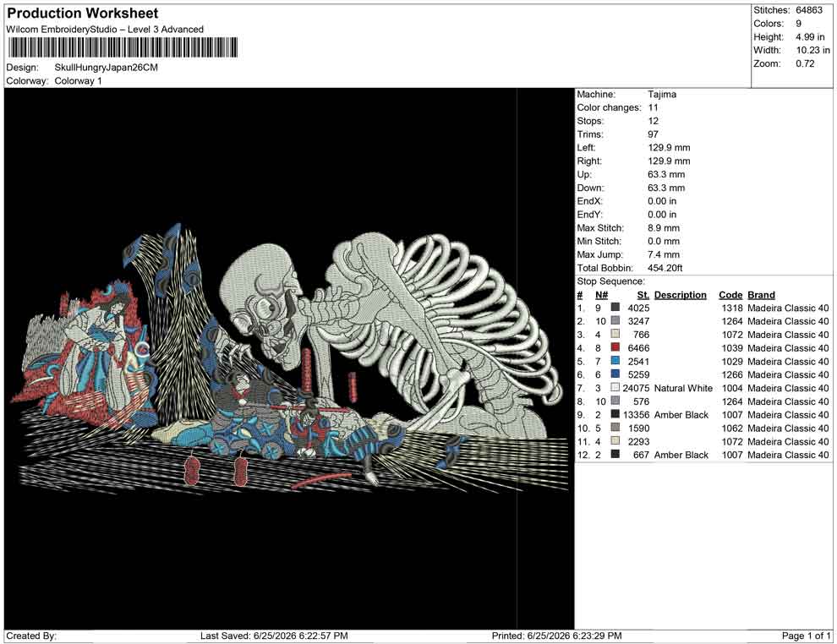Click 'Amber Black' description in stop 9
Viewport: 837px width, 644px height.
click(x=681, y=415)
